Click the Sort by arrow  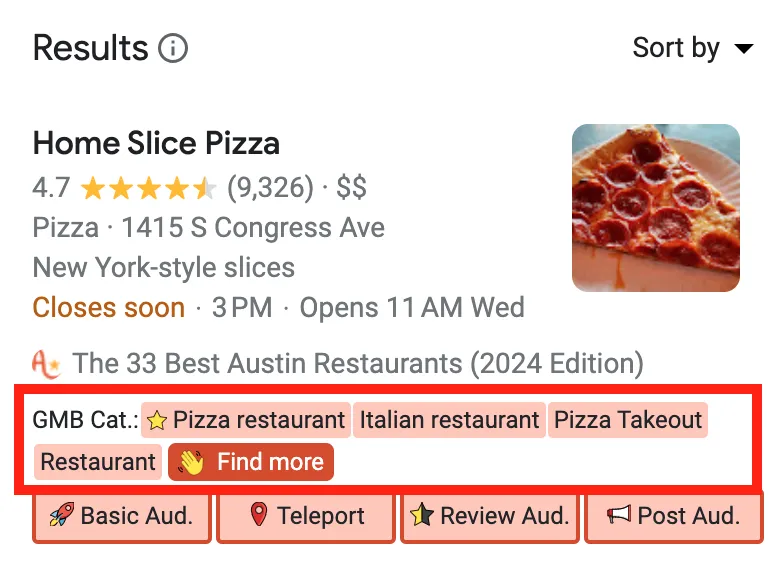click(744, 49)
